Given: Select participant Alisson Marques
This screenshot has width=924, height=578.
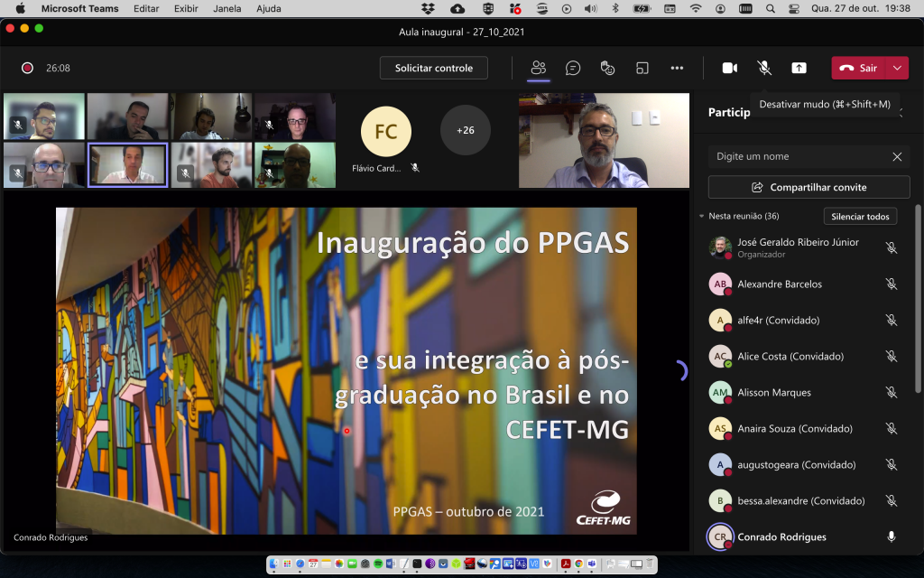Looking at the screenshot, I should 804,392.
